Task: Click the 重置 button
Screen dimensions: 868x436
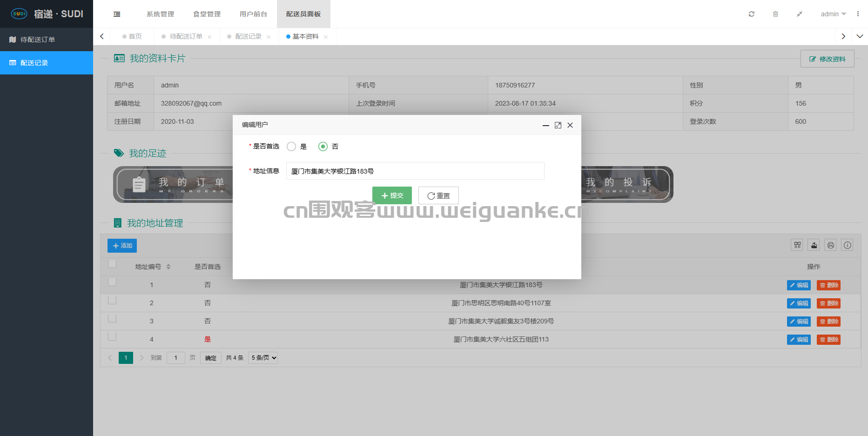Action: coord(438,195)
